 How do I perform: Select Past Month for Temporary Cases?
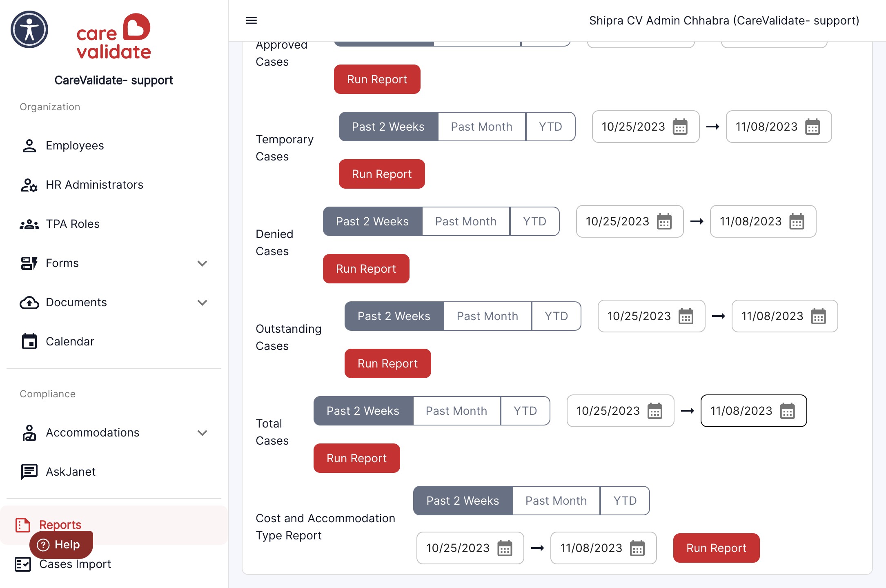(482, 127)
